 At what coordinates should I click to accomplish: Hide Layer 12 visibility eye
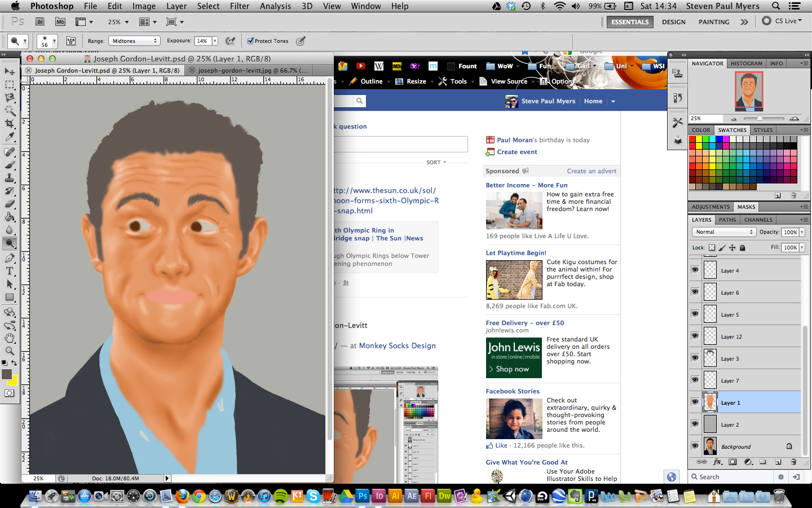click(x=695, y=336)
